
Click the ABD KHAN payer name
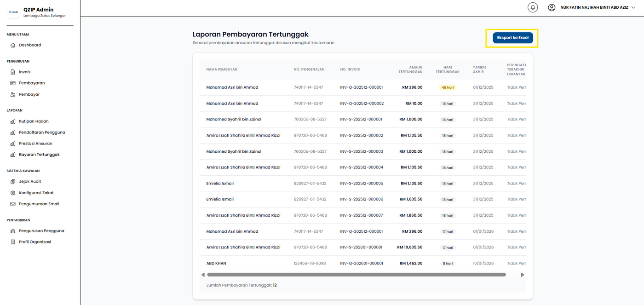coord(216,264)
